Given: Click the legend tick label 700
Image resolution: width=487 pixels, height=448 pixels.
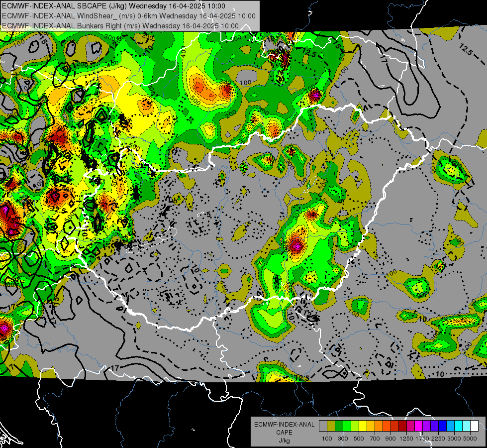Looking at the screenshot, I should click(375, 439).
